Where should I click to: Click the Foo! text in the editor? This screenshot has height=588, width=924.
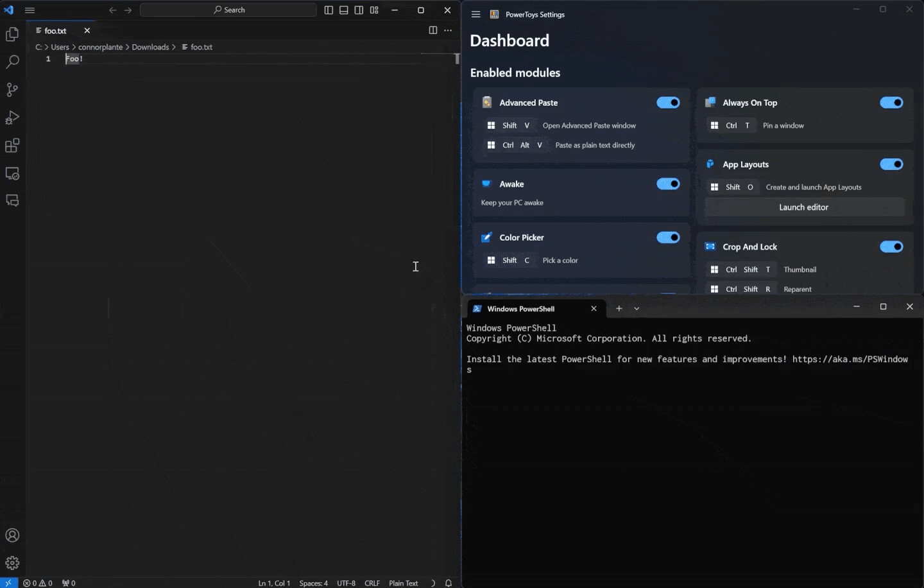tap(74, 58)
